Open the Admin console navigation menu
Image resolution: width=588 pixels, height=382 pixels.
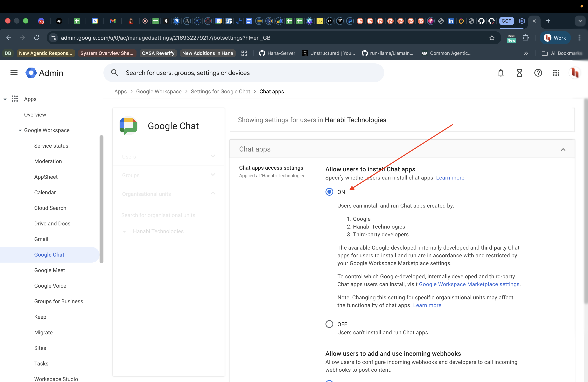[x=14, y=73]
